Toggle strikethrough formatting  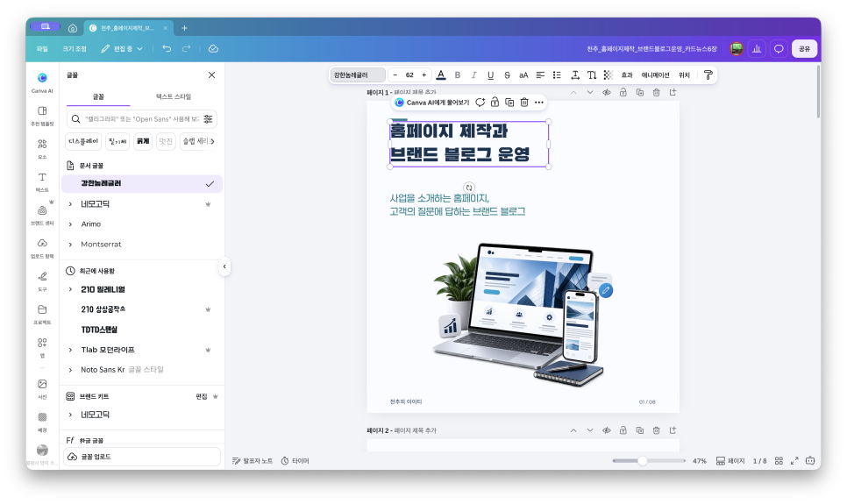507,75
